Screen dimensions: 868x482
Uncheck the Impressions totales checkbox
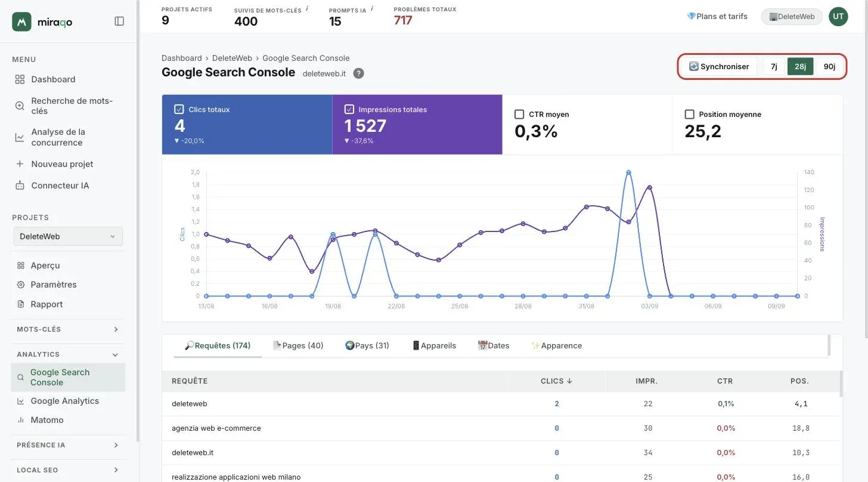pyautogui.click(x=349, y=109)
